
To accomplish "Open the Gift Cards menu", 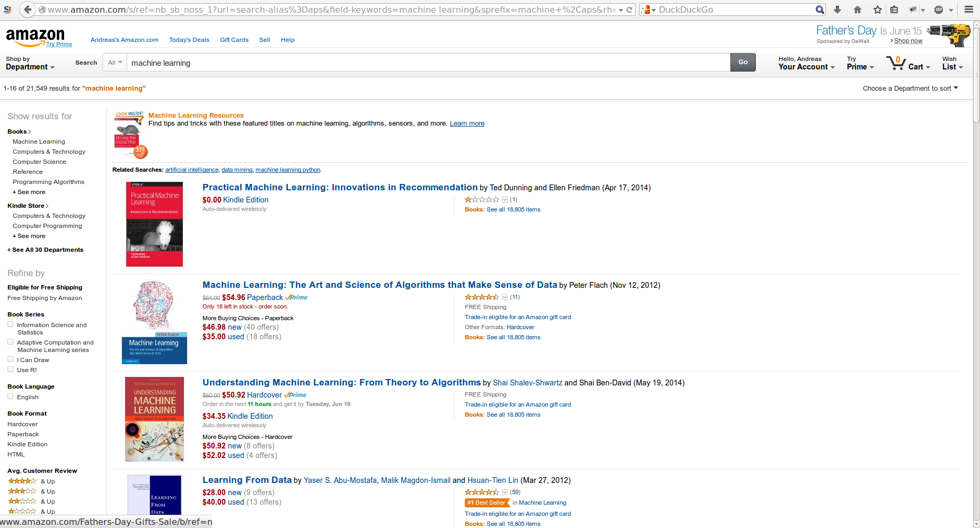I will click(x=234, y=39).
